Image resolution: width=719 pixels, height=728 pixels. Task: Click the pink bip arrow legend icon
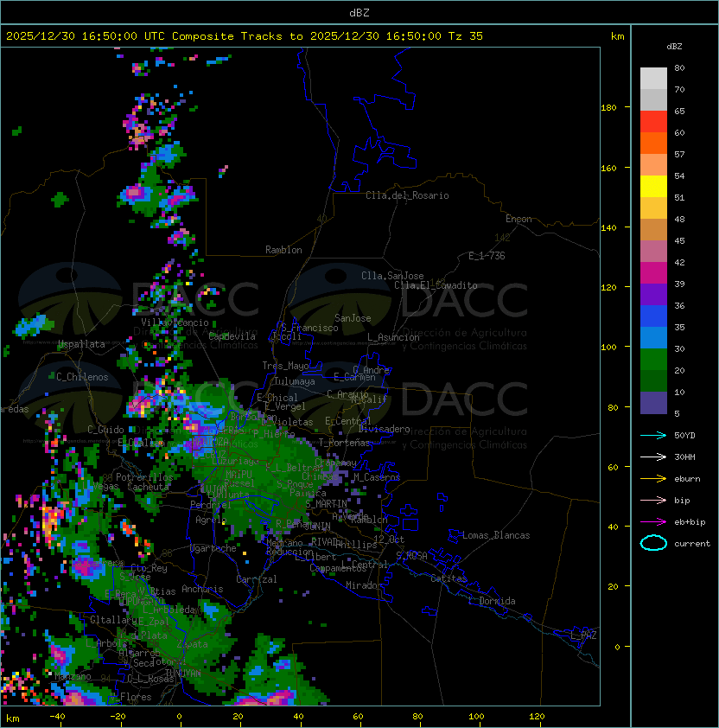(653, 500)
